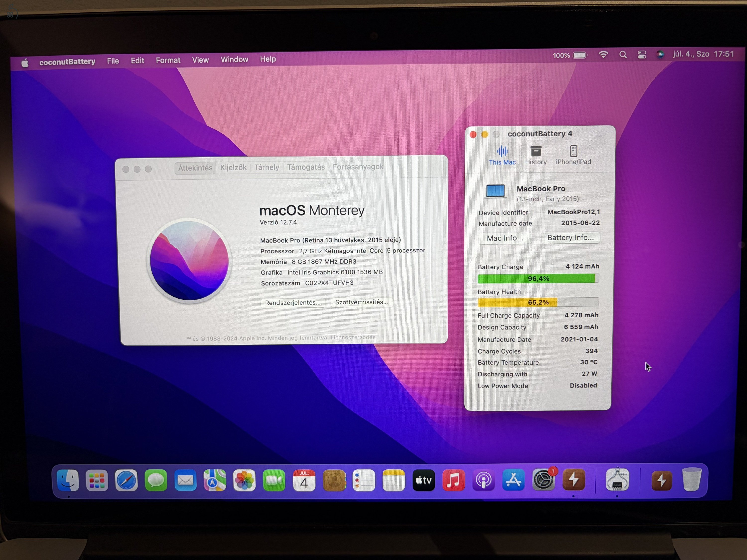Open Spotlight search in menu bar
747x560 pixels.
(623, 55)
